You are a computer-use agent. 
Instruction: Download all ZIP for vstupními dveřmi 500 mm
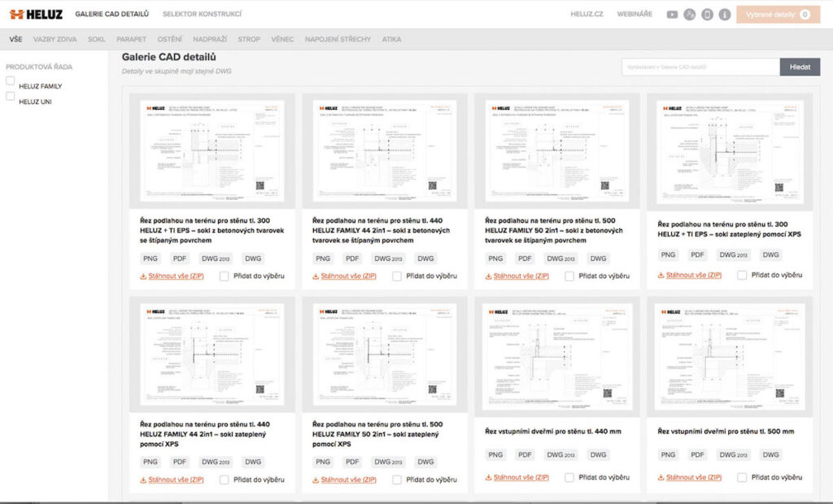[x=693, y=477]
